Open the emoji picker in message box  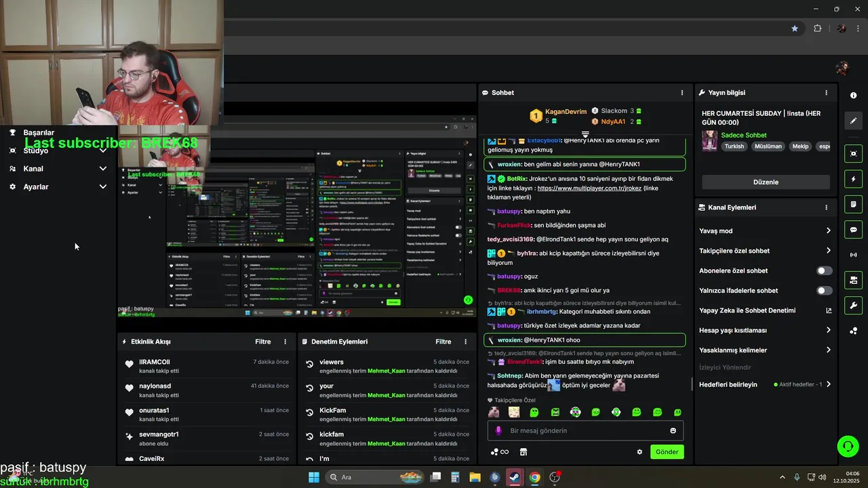click(x=673, y=430)
